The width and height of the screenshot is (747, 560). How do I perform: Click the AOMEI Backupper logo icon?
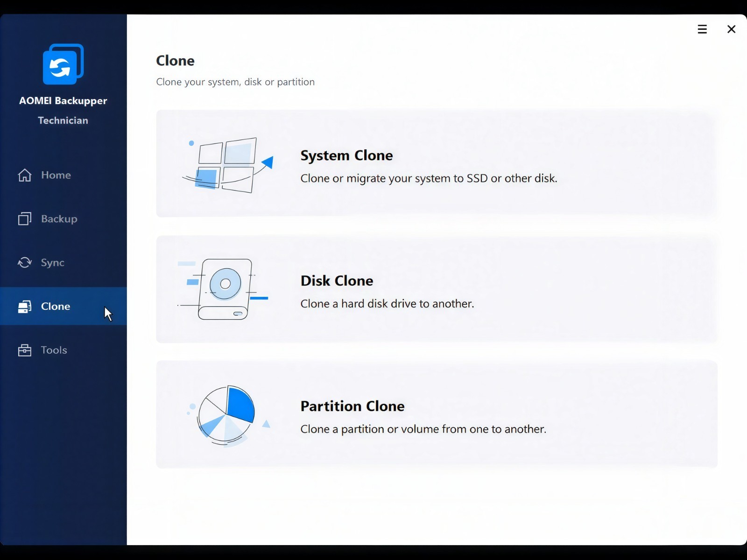(63, 64)
